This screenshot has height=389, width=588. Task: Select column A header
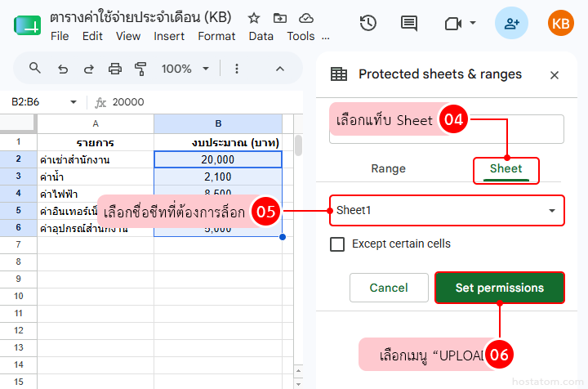click(96, 123)
